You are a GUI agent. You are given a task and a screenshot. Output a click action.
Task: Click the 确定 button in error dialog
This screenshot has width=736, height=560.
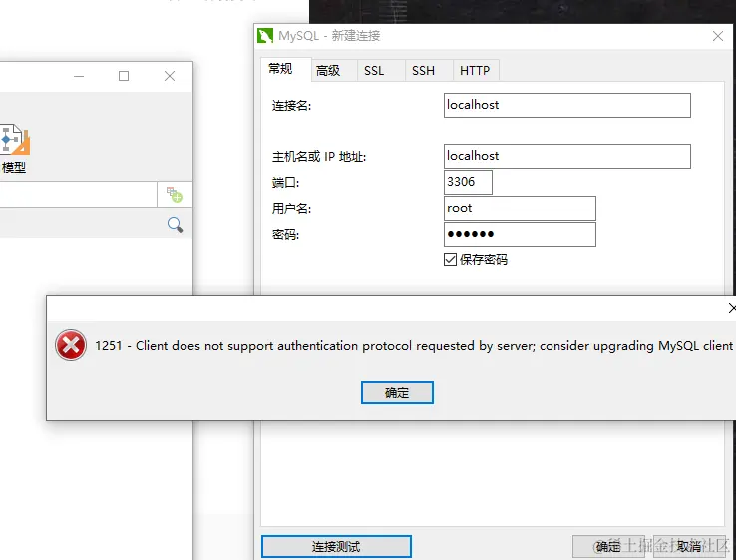coord(397,392)
